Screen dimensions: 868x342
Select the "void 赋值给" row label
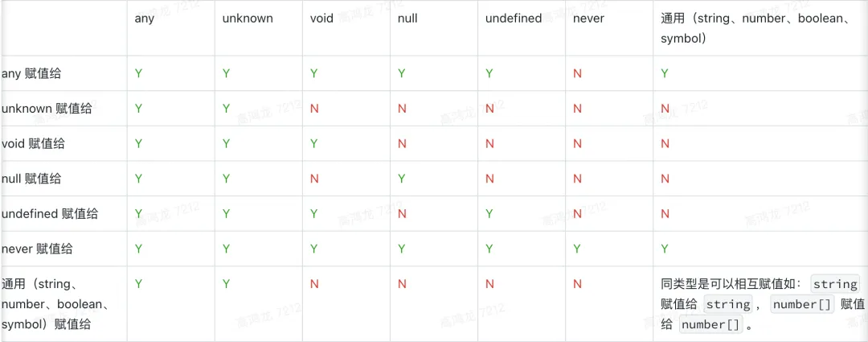pos(33,143)
